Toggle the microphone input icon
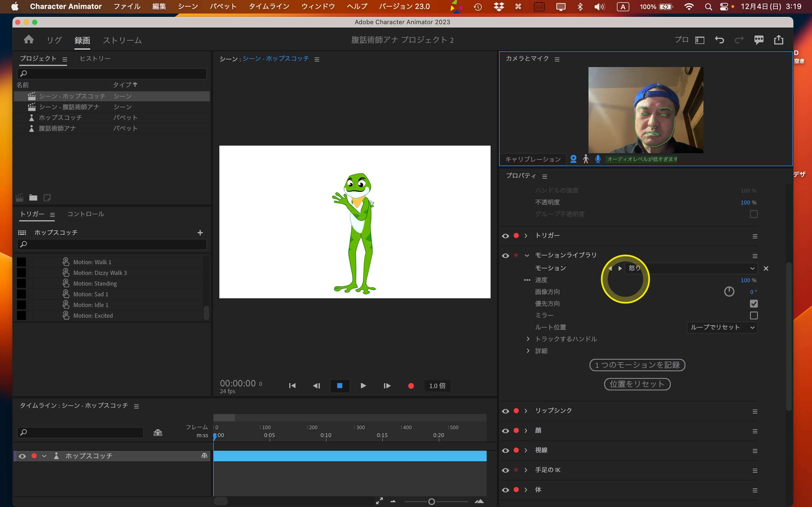 [x=598, y=159]
